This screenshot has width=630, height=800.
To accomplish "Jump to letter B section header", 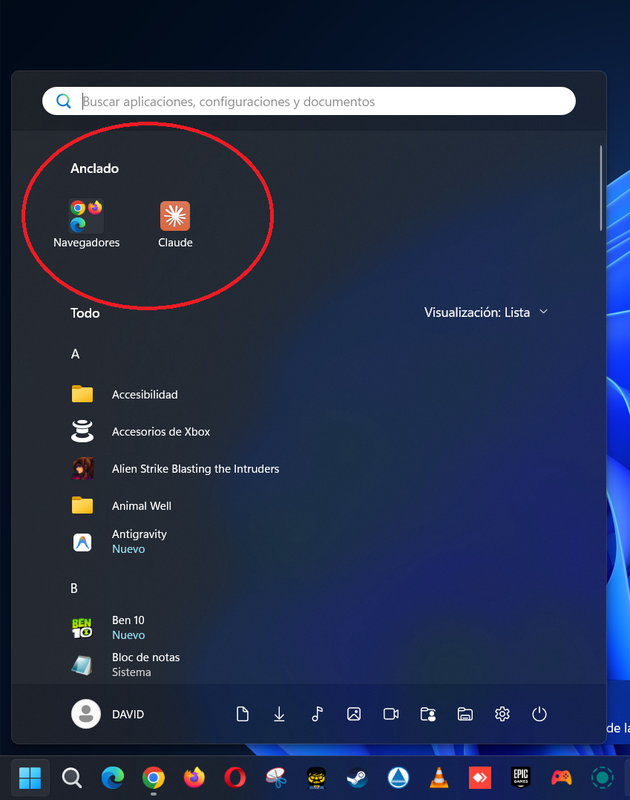I will (x=74, y=588).
